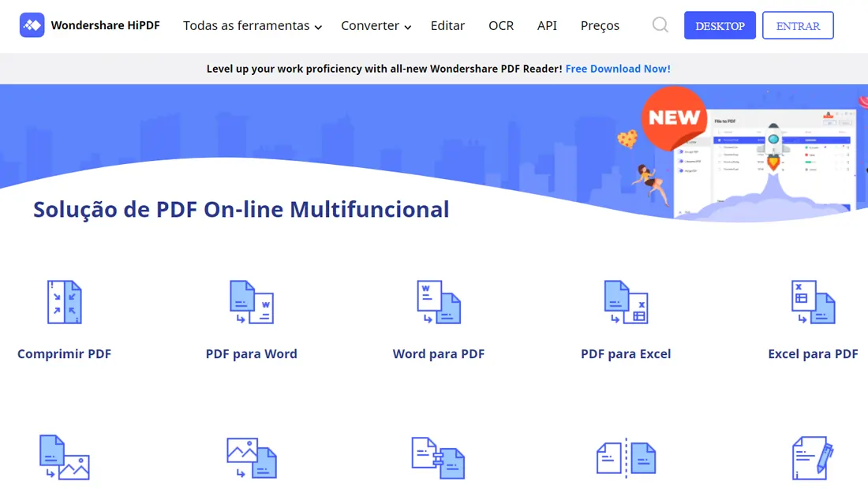The image size is (868, 489).
Task: Open the Word para PDF text link
Action: [439, 353]
